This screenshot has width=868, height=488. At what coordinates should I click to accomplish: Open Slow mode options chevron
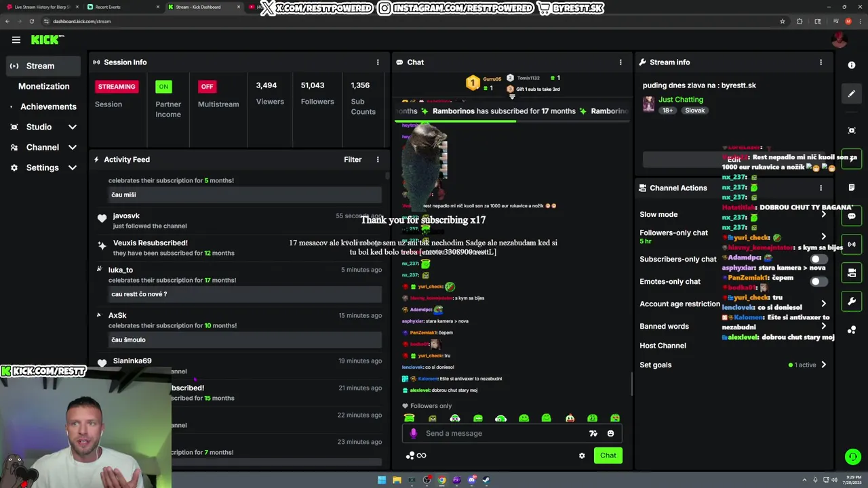tap(823, 214)
